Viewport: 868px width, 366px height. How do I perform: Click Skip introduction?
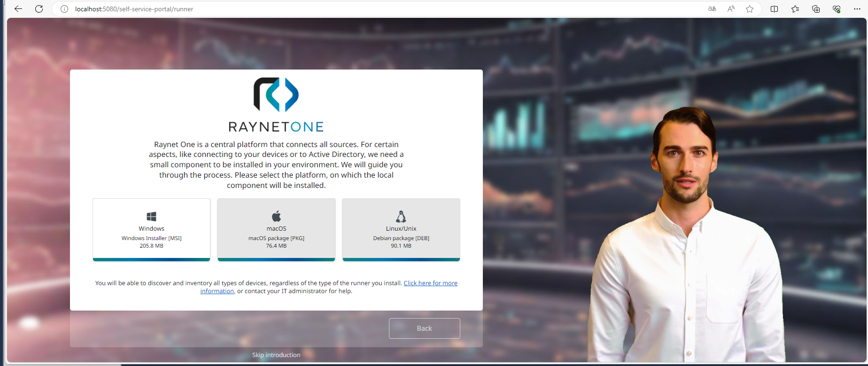point(276,355)
